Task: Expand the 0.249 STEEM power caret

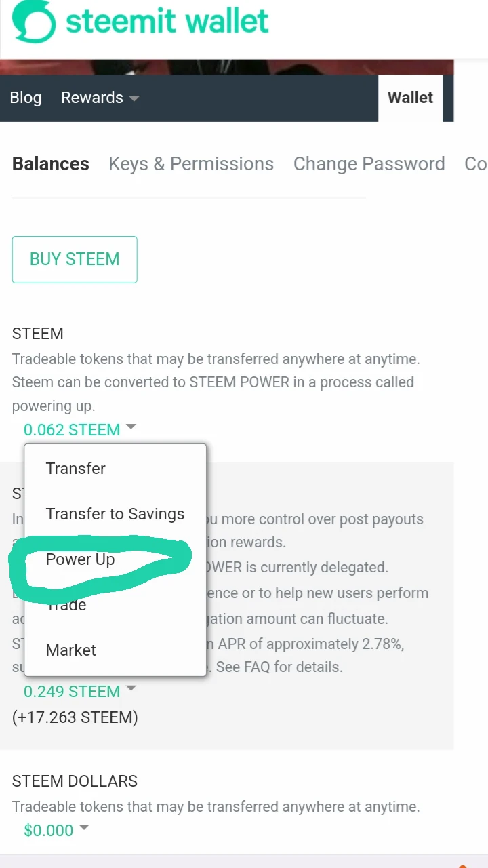Action: 131,688
